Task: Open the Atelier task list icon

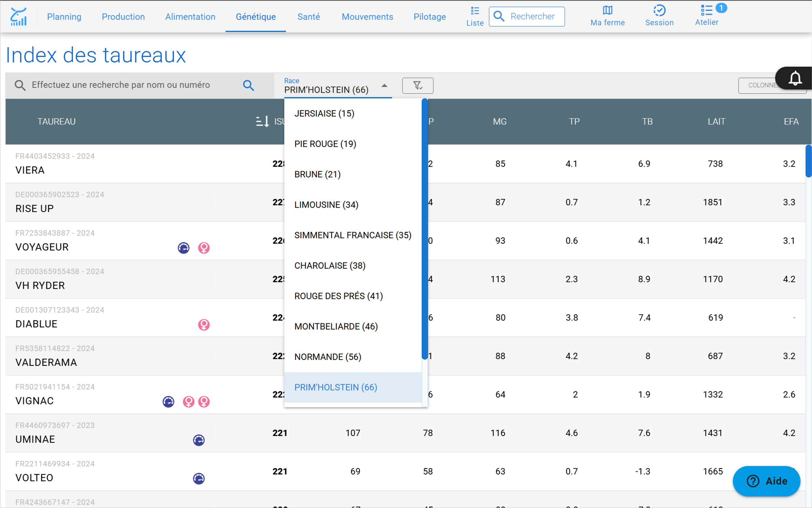Action: [706, 16]
